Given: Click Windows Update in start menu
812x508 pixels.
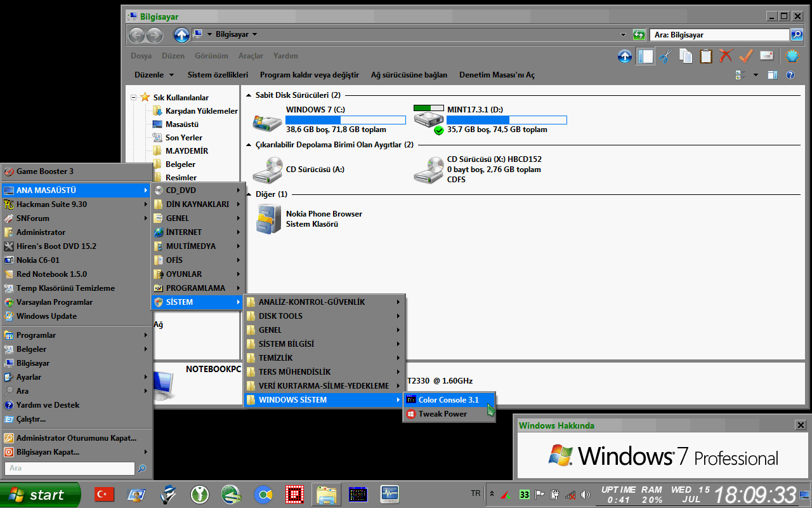Looking at the screenshot, I should pos(76,316).
